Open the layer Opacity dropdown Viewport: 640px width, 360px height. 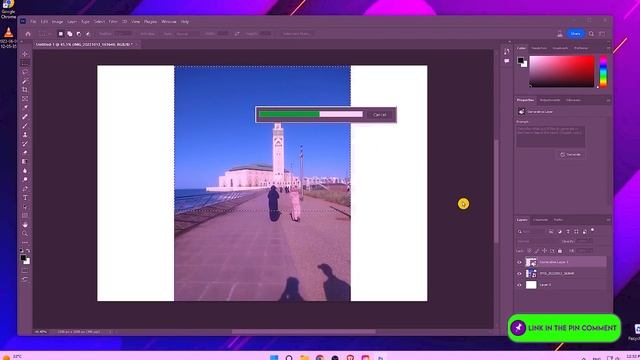tap(584, 241)
